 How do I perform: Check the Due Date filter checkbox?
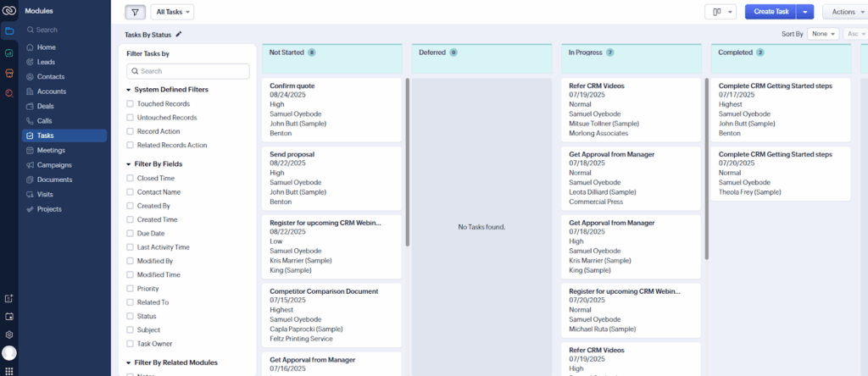(x=130, y=233)
